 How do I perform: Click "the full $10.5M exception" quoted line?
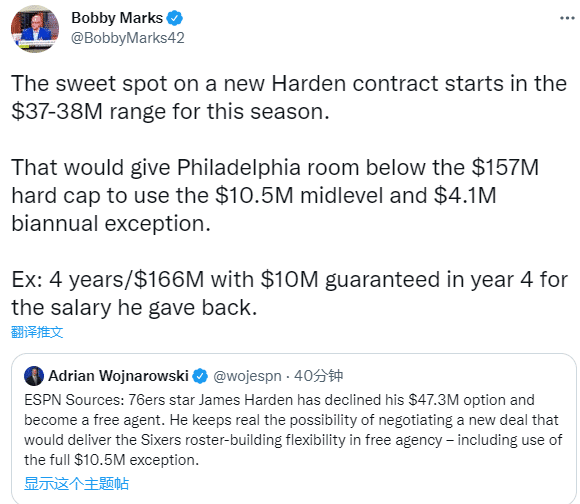click(x=111, y=460)
